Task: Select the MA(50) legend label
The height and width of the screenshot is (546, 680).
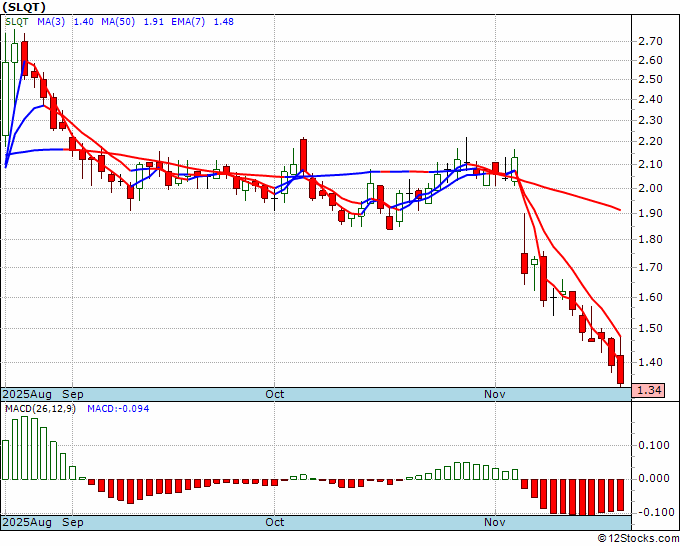Action: [x=118, y=22]
